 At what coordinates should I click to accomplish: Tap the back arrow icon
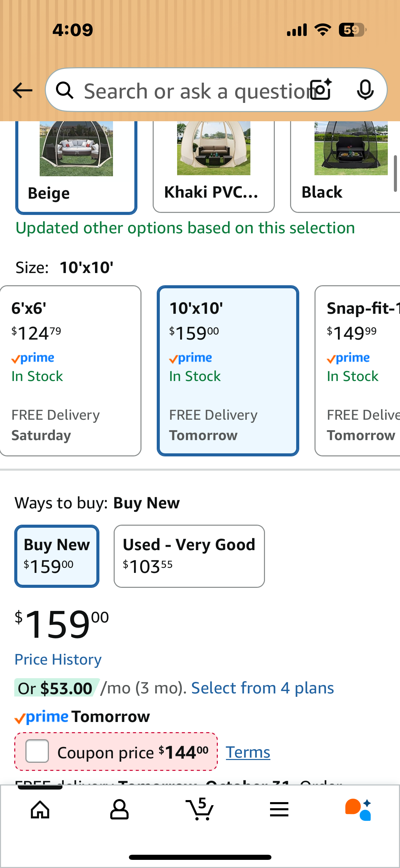click(x=22, y=90)
